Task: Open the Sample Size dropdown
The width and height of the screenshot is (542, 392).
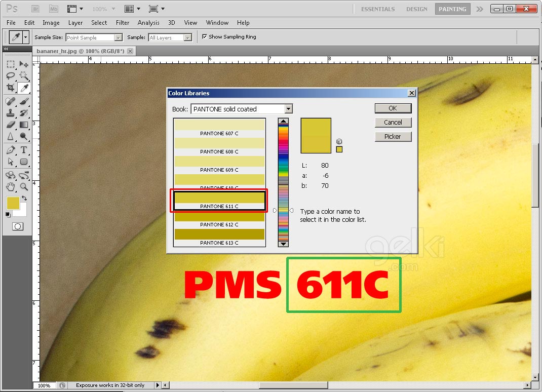Action: point(118,37)
